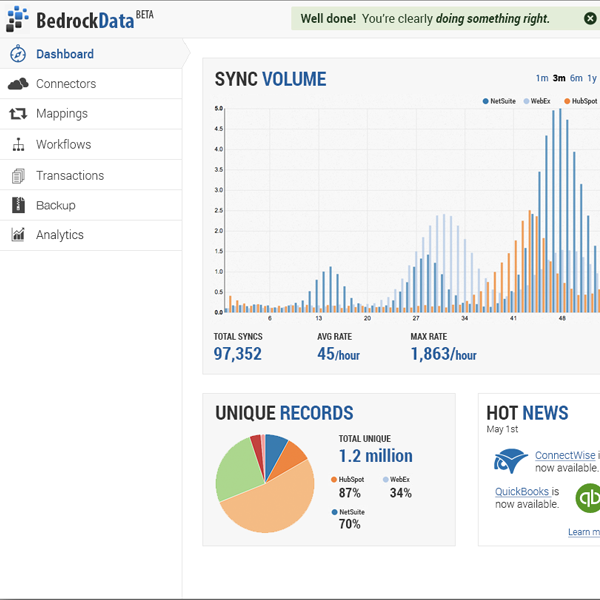
Task: Follow the QuickBooks link
Action: click(522, 491)
